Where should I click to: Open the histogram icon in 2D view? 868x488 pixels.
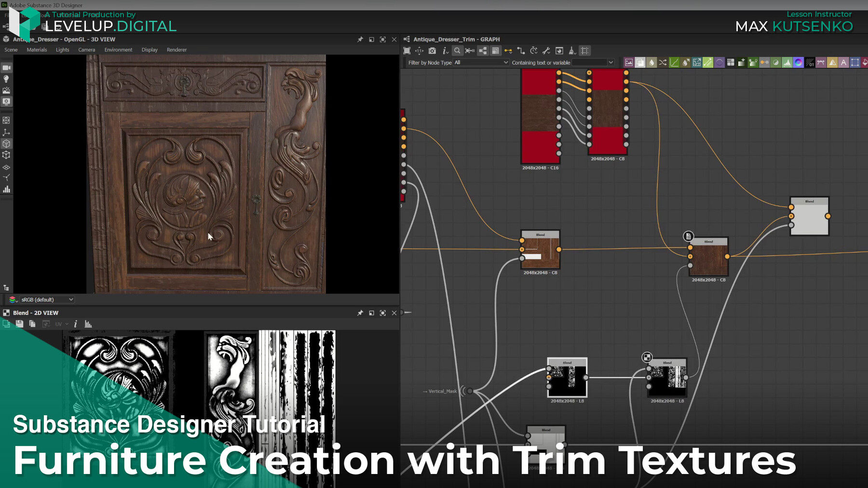pos(88,324)
